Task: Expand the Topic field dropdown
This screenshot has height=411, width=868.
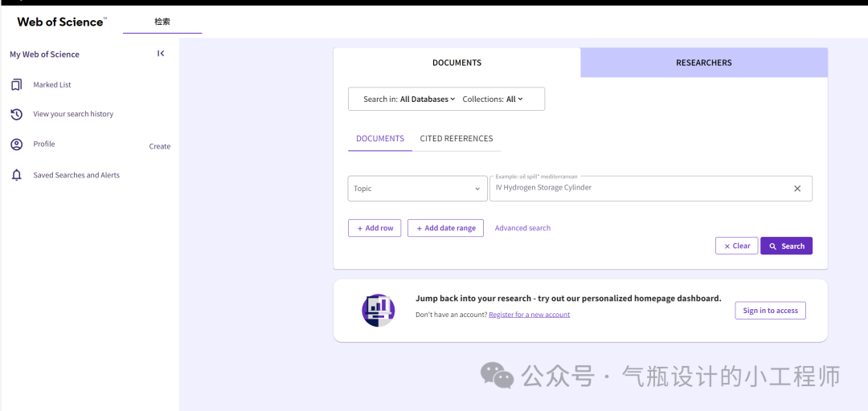Action: pos(417,189)
